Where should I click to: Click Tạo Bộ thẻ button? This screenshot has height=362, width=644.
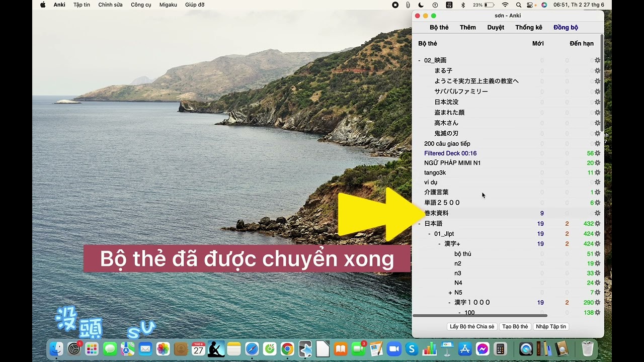pos(515,327)
